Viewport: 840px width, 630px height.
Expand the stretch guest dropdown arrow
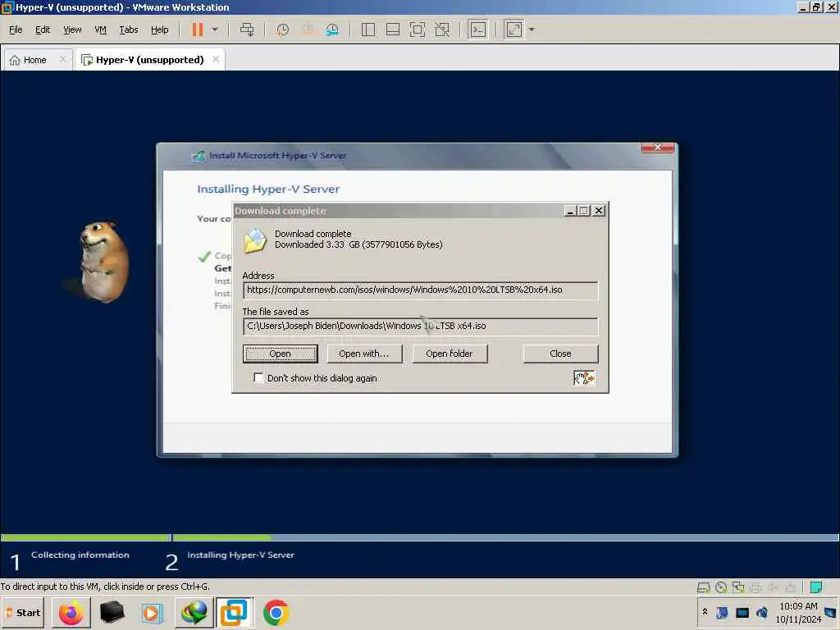point(532,30)
